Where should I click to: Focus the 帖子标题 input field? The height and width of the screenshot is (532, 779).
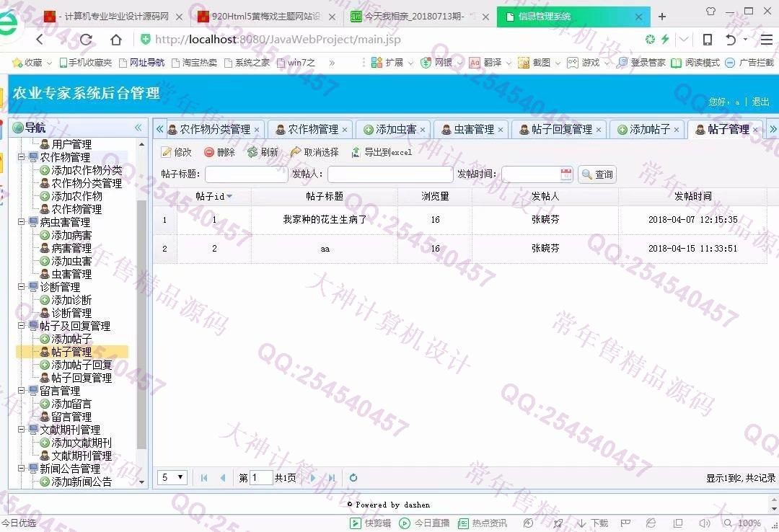tap(247, 174)
